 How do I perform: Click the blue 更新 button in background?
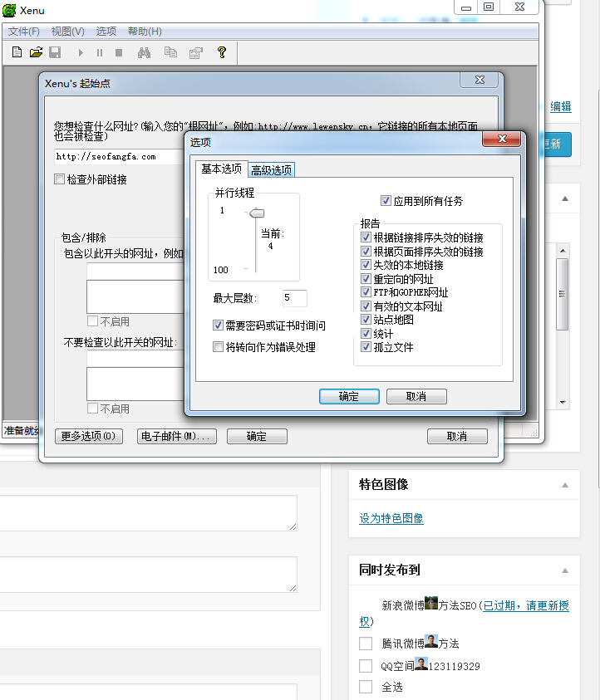pyautogui.click(x=557, y=144)
